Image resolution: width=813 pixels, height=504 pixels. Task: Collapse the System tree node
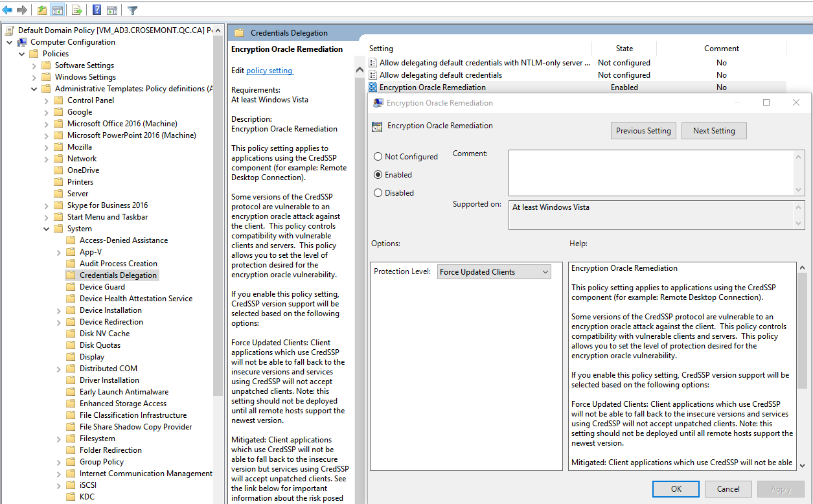tap(47, 229)
